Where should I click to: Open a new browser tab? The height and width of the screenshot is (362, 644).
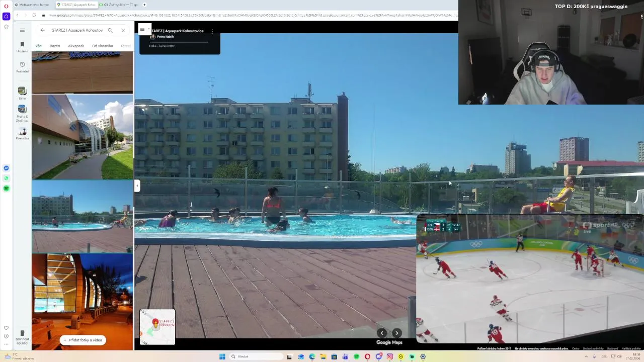[x=145, y=5]
